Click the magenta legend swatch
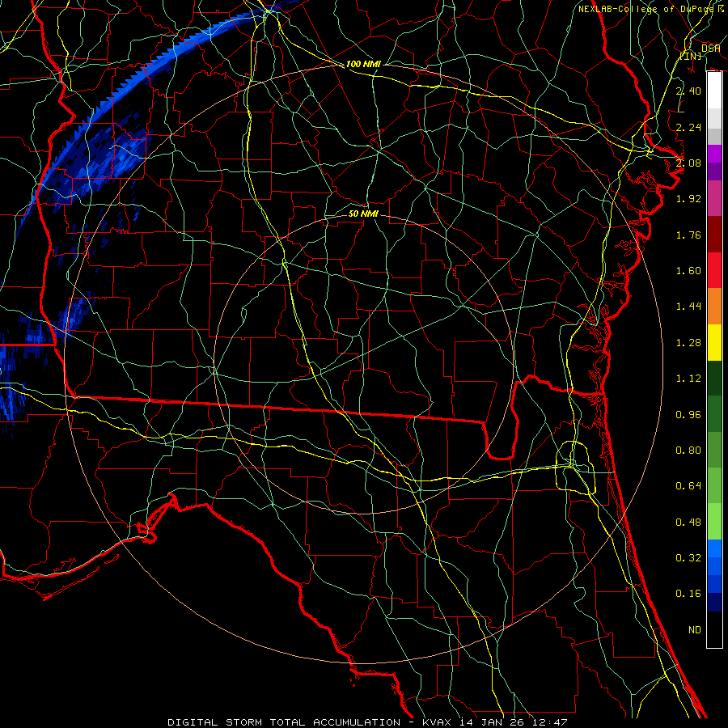This screenshot has width=728, height=728. [x=714, y=154]
